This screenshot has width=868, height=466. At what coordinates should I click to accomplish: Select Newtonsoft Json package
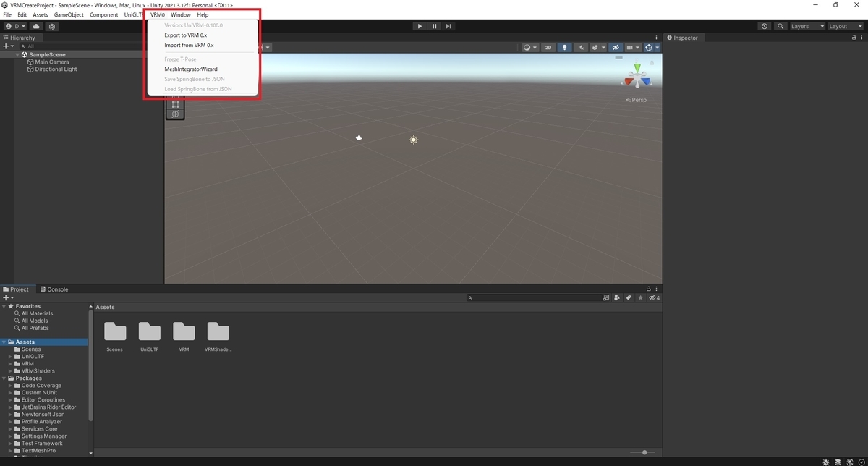tap(43, 415)
